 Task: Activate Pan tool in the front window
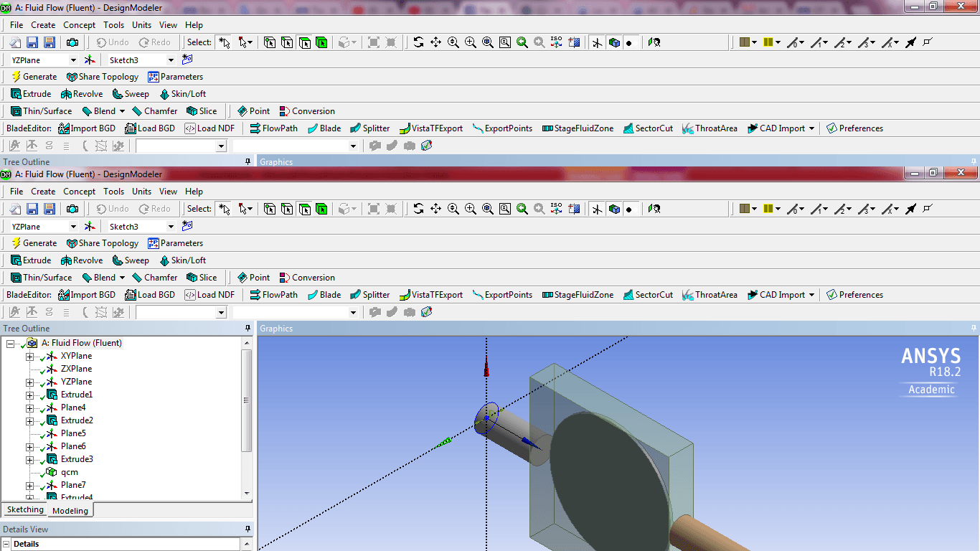436,209
